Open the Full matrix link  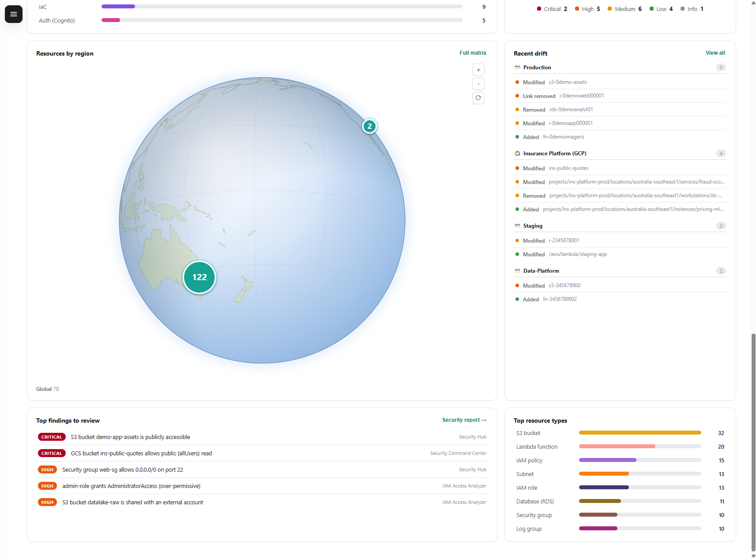[473, 53]
